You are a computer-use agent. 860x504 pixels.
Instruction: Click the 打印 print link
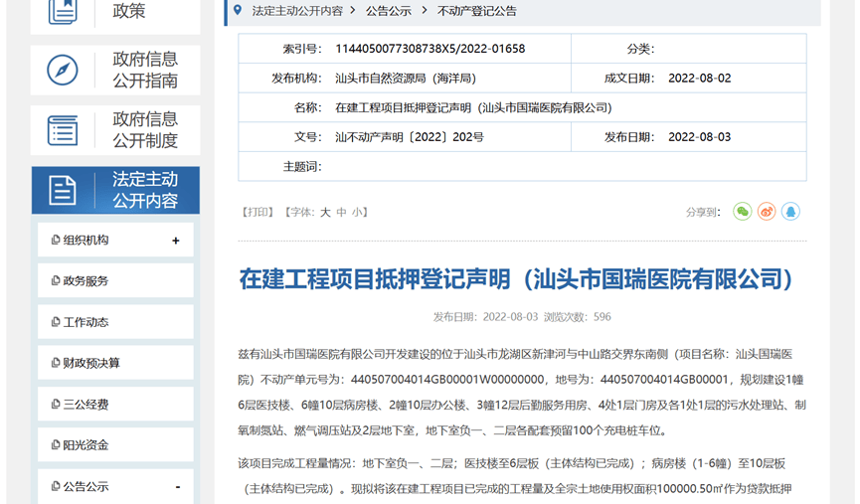point(259,213)
